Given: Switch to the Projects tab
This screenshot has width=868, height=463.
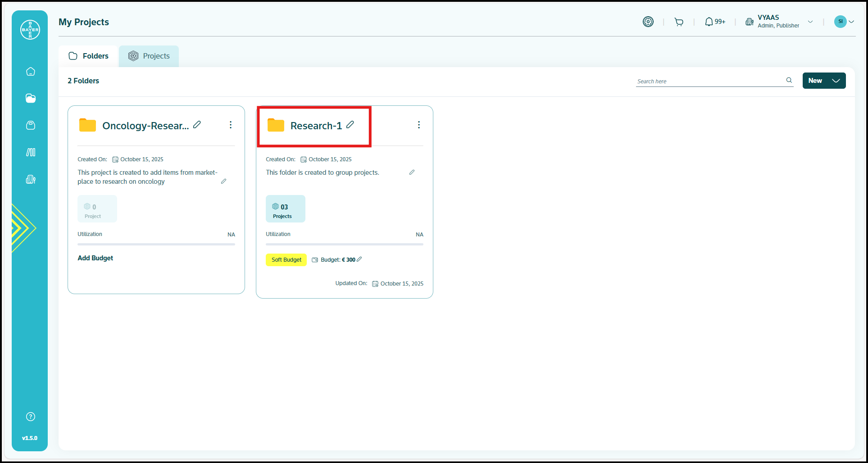Looking at the screenshot, I should (x=149, y=56).
